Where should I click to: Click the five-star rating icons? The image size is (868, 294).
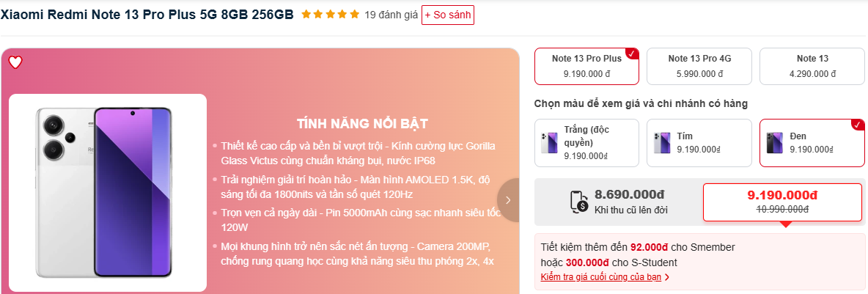pos(331,15)
